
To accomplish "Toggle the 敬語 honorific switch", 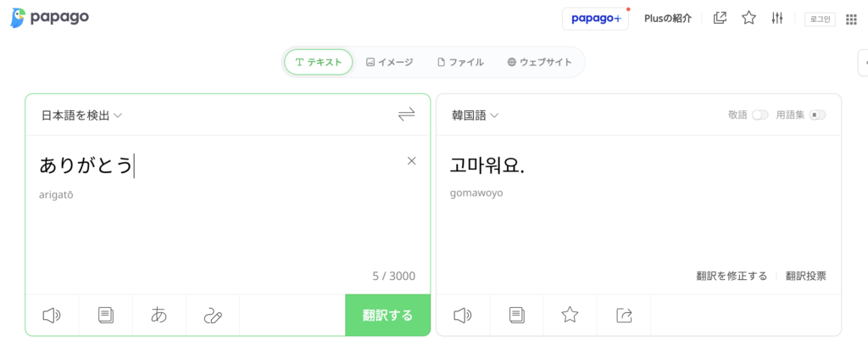I will coord(759,115).
